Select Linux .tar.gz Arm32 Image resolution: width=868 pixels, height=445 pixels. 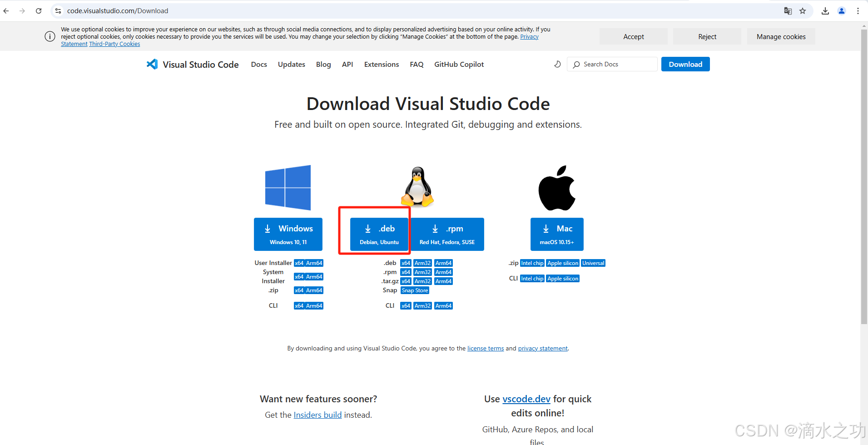pos(422,281)
